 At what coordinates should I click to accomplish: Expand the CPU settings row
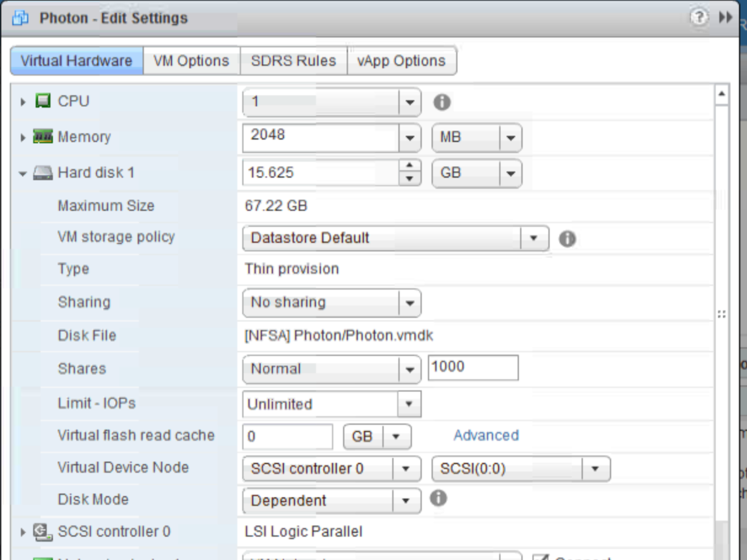tap(23, 102)
